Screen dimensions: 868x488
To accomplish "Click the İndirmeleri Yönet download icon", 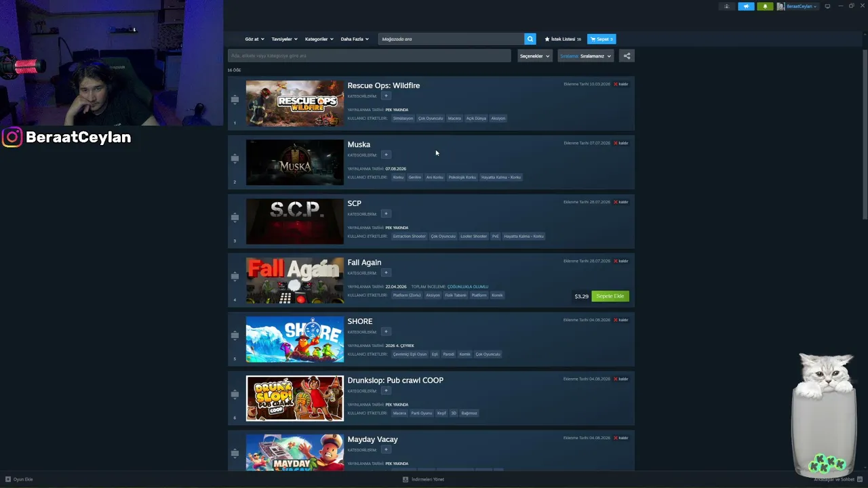I will coord(406,479).
